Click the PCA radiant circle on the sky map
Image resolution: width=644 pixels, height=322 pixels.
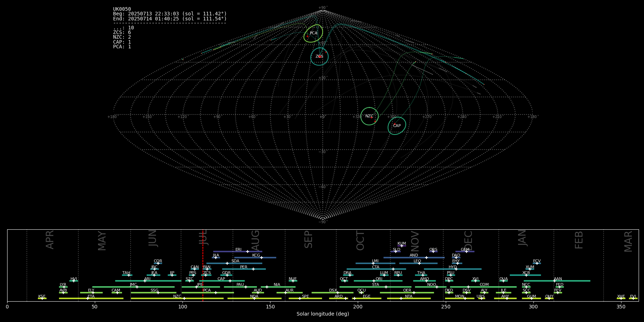[x=313, y=33]
